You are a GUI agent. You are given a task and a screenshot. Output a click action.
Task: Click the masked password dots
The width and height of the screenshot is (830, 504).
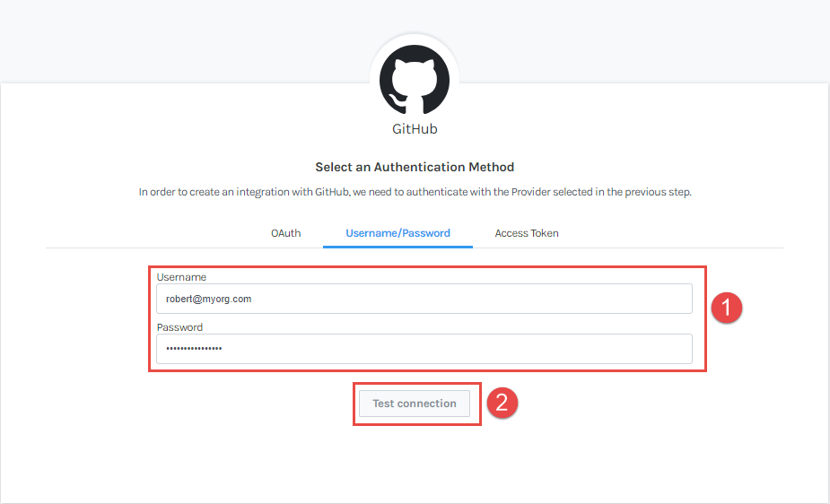[x=194, y=349]
